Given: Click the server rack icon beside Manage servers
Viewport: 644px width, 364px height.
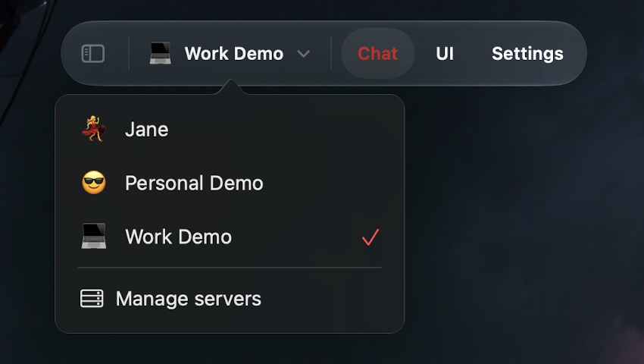Looking at the screenshot, I should [x=92, y=299].
